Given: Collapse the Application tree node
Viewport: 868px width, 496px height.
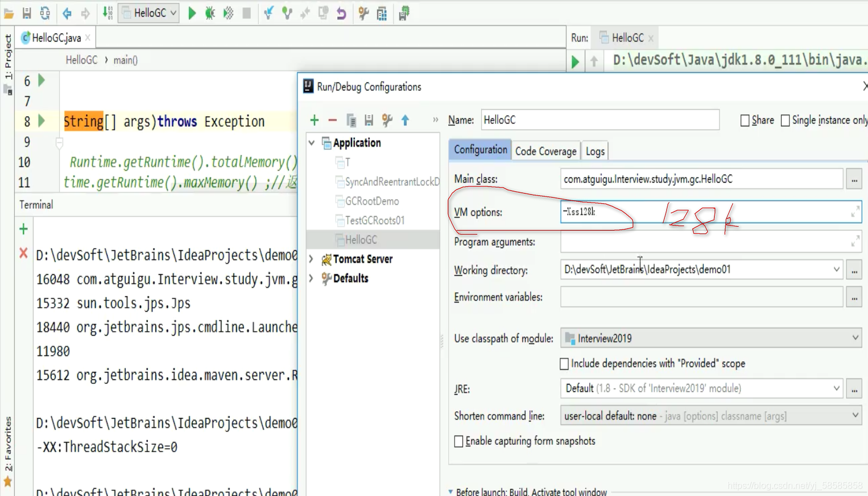Looking at the screenshot, I should [312, 143].
